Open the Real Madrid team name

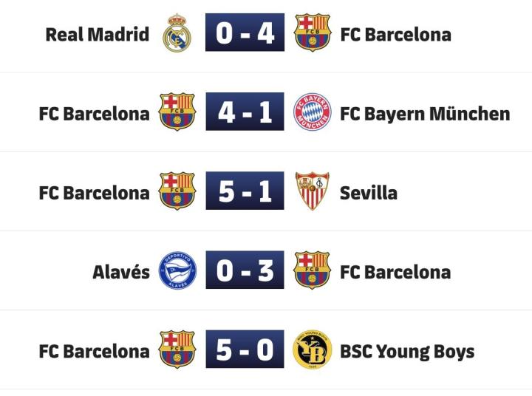click(x=97, y=34)
